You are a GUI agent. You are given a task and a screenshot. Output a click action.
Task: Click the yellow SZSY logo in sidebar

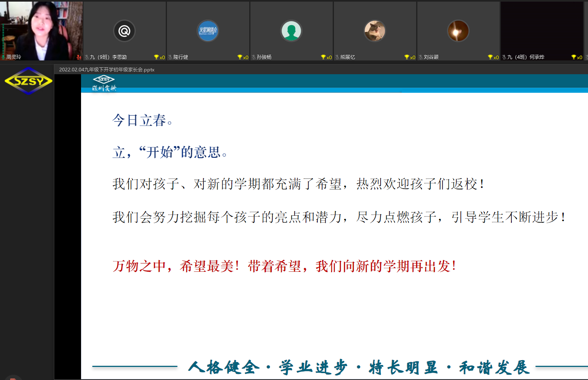coord(28,81)
